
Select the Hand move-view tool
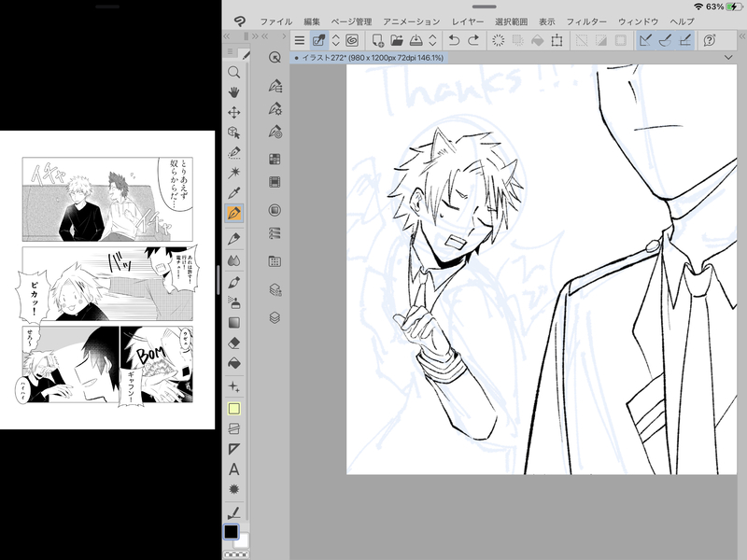(x=234, y=92)
